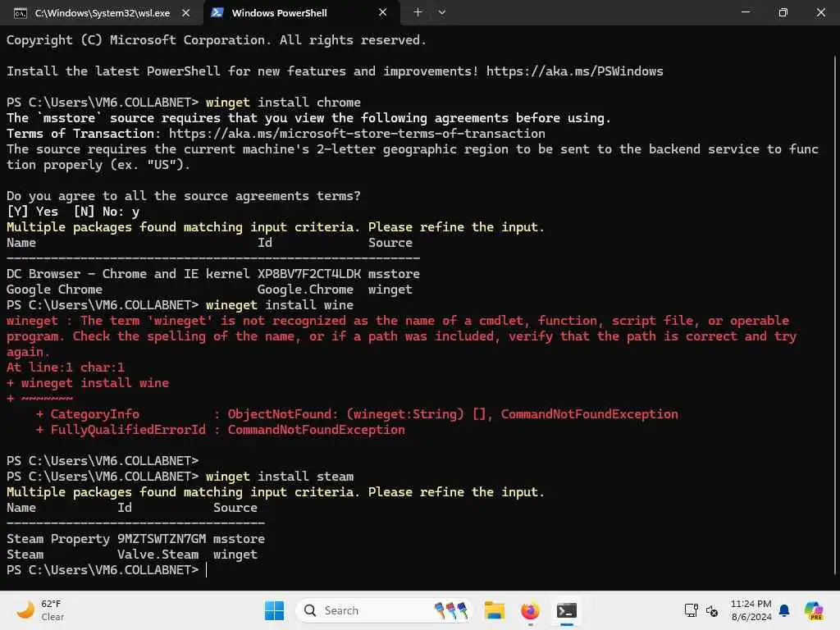Click the wsl.exe console icon in tab
Viewport: 840px width, 630px height.
(x=21, y=13)
